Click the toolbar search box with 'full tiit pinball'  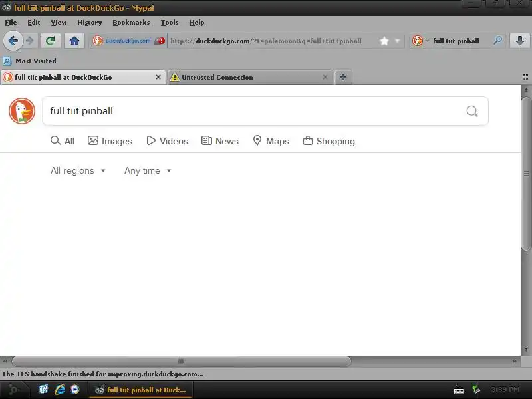456,41
